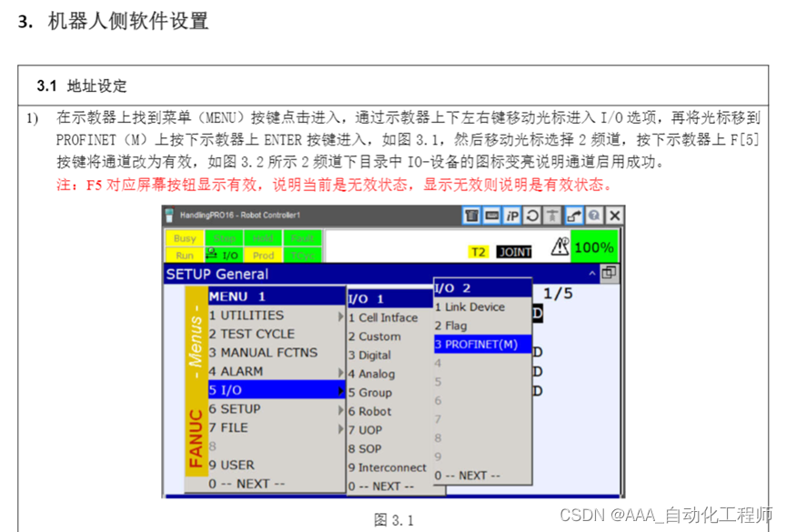
Task: Click the keyboard panel icon in the pendant toolbar
Action: tap(492, 216)
